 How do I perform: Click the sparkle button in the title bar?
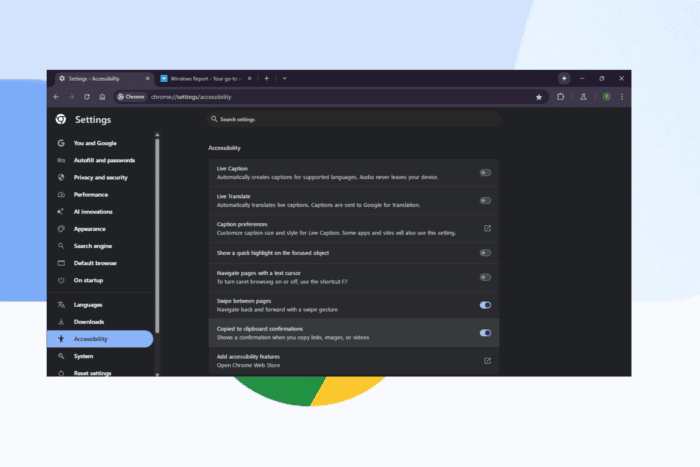pos(564,78)
